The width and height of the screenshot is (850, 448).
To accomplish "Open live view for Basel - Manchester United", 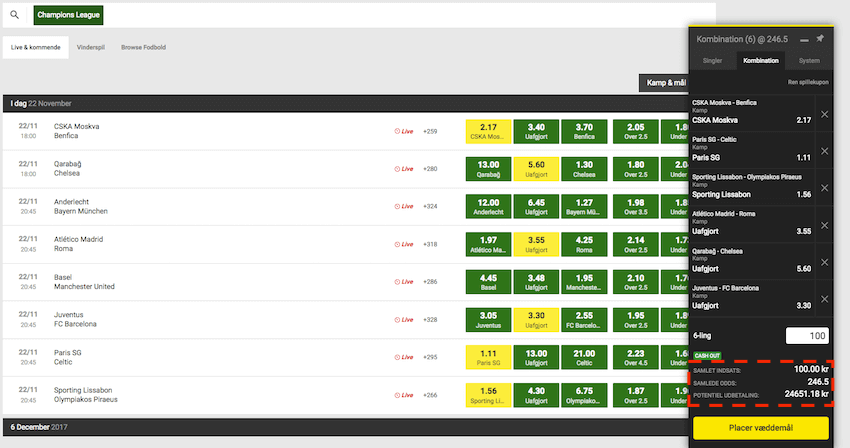I will pyautogui.click(x=404, y=281).
